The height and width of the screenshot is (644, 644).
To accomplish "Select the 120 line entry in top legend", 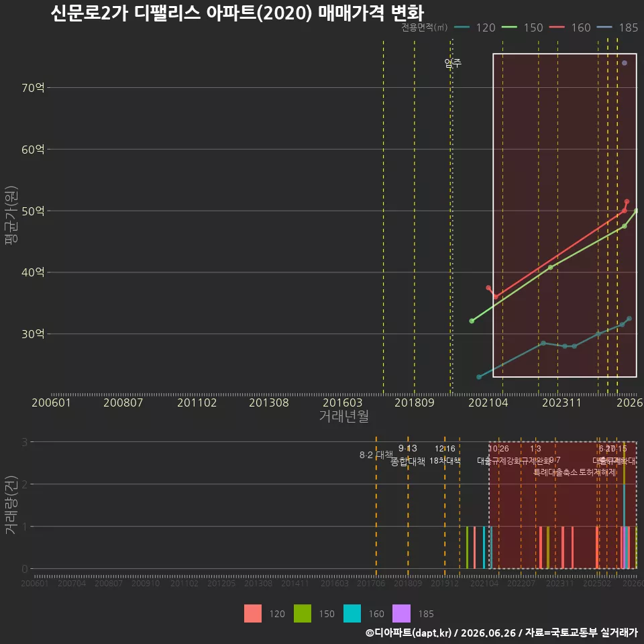I will 475,28.
